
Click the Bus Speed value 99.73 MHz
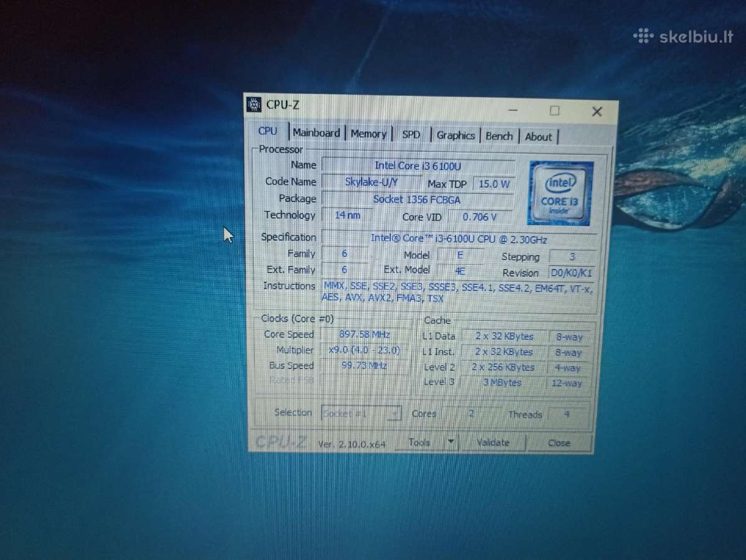click(x=364, y=366)
